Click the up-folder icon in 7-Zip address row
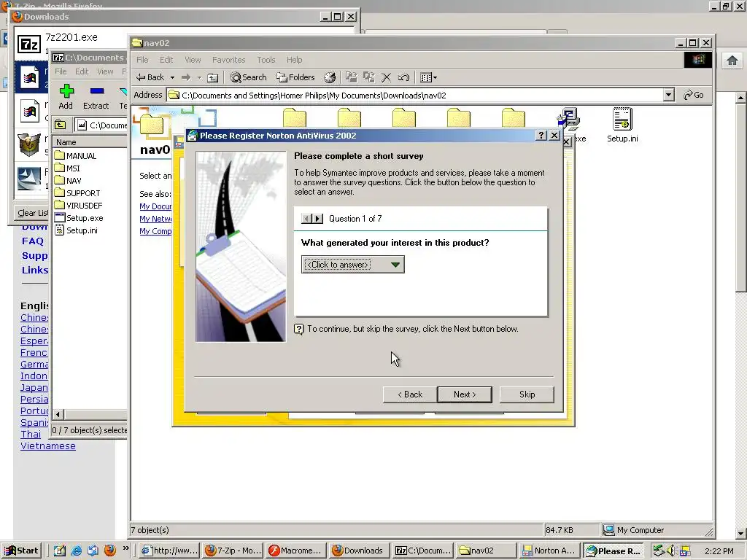Image resolution: width=747 pixels, height=560 pixels. 60,125
